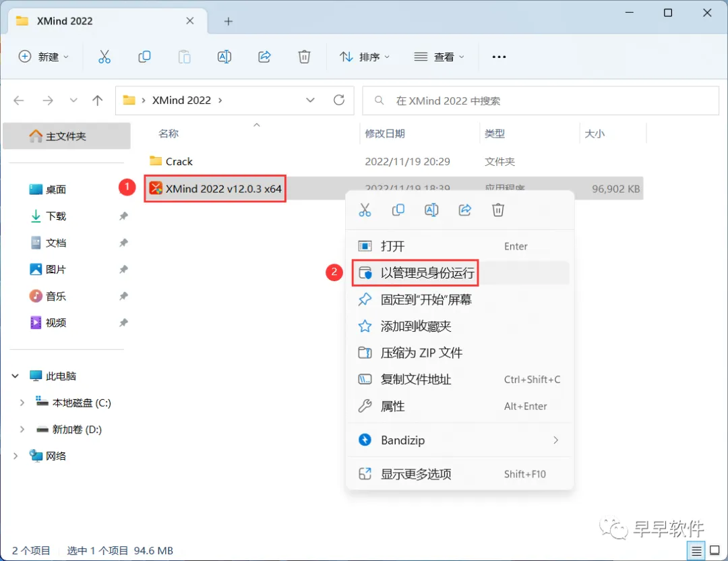Click the pin icon next to 文档
The width and height of the screenshot is (728, 561).
(x=123, y=243)
